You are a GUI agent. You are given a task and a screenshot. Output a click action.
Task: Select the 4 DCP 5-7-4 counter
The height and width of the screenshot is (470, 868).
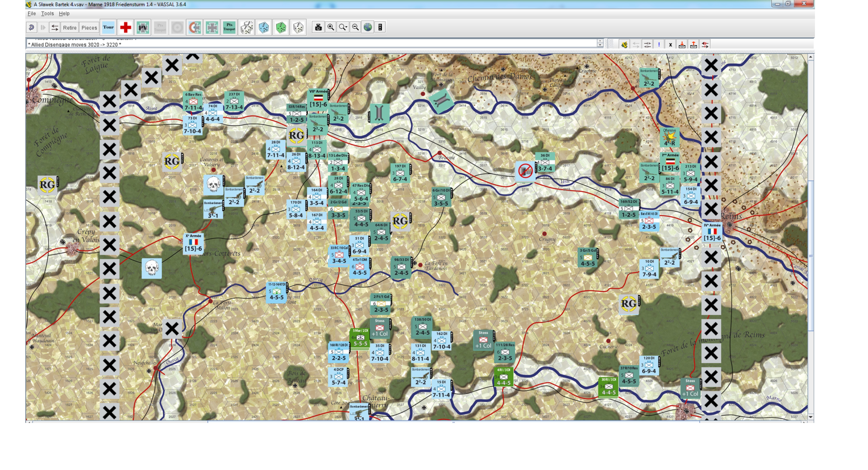tap(338, 377)
